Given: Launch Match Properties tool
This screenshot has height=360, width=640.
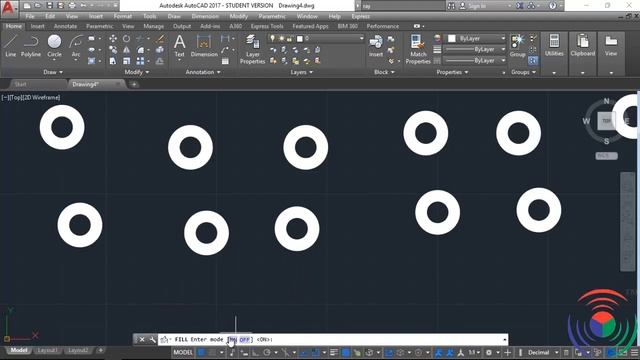Looking at the screenshot, I should click(418, 49).
